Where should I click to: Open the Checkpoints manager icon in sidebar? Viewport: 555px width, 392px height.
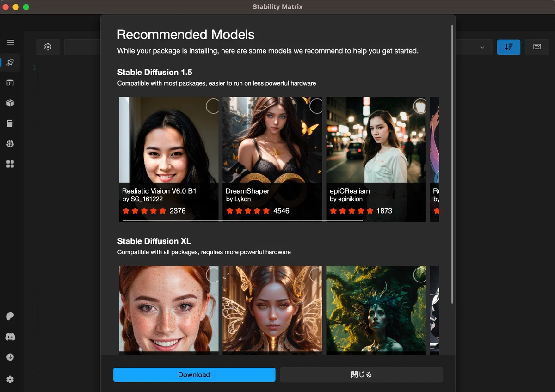point(10,123)
